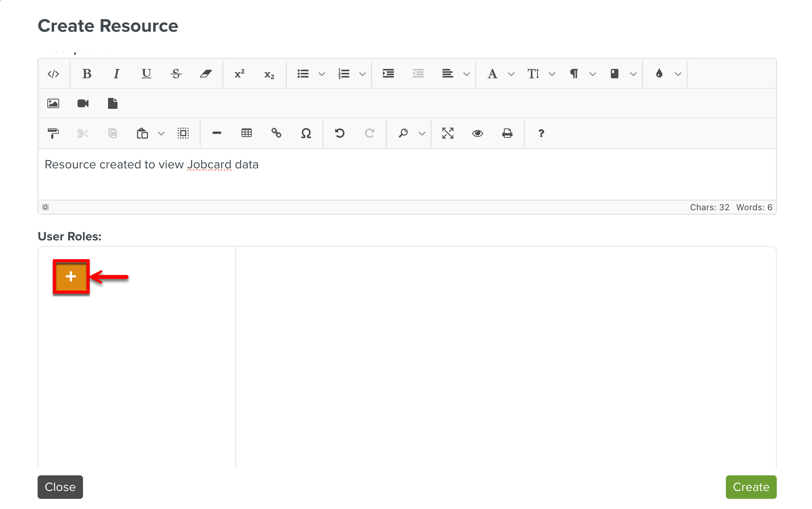
Task: Toggle code view in editor toolbar
Action: [x=53, y=74]
